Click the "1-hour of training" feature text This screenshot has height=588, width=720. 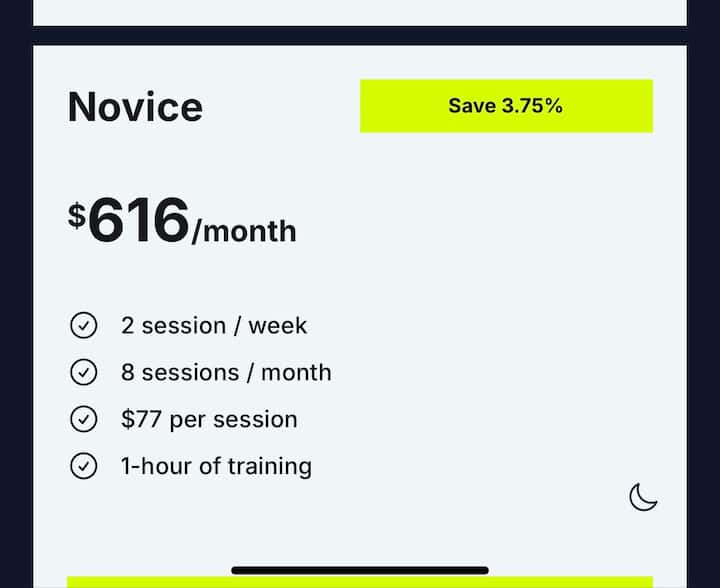pyautogui.click(x=216, y=466)
